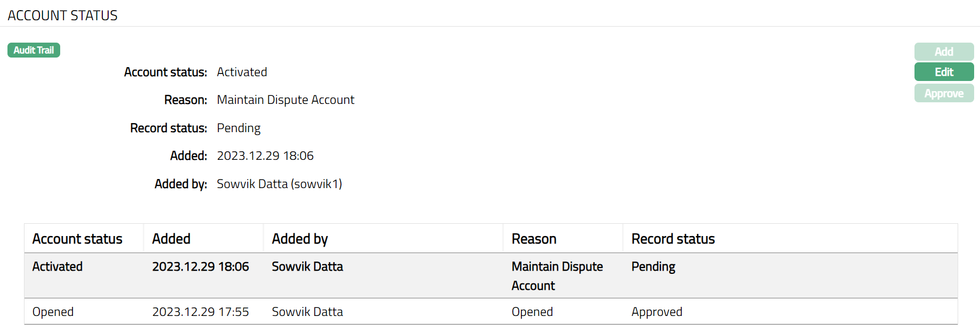This screenshot has height=333, width=980.
Task: Click the Added column header
Action: [171, 239]
